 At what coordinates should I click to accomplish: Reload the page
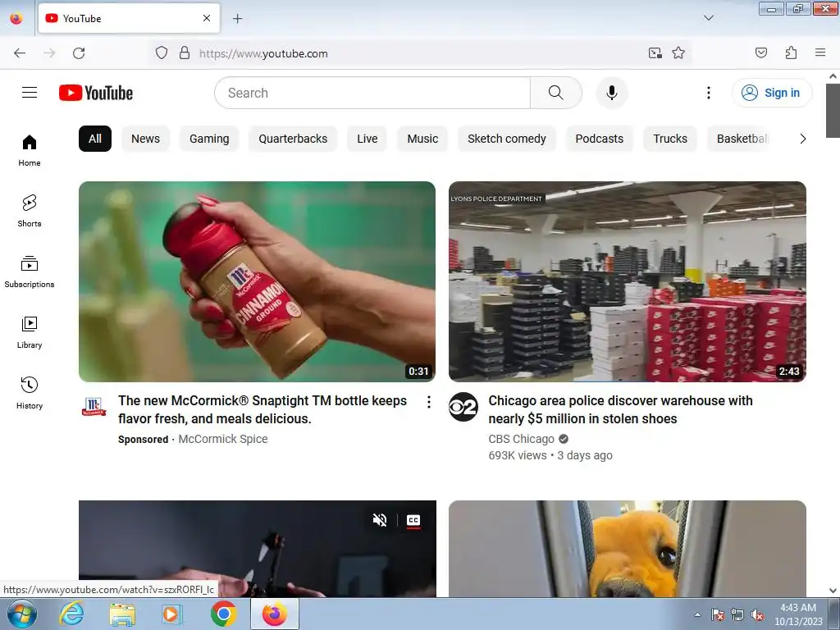tap(79, 53)
